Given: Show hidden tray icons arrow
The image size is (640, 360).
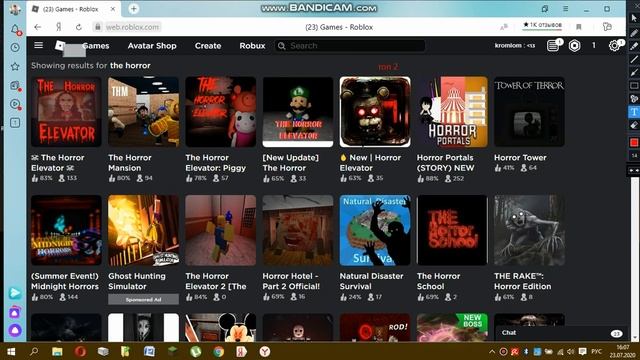Looking at the screenshot, I should tap(492, 351).
